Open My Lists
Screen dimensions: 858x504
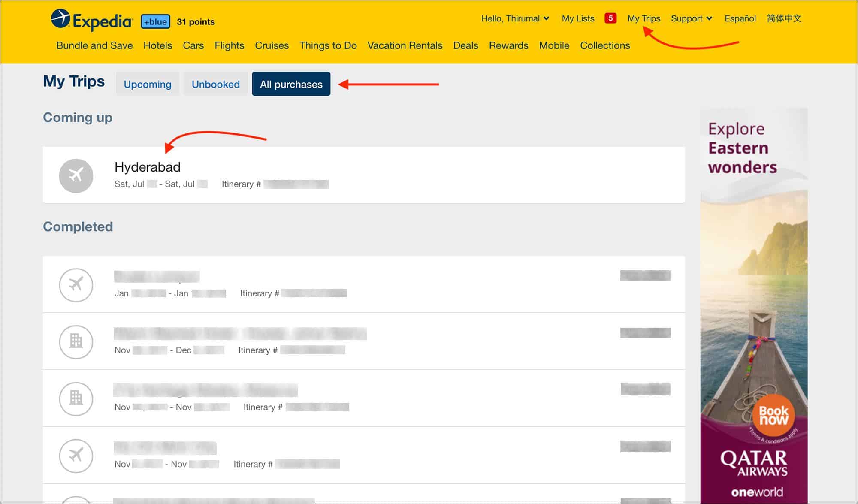click(x=578, y=18)
